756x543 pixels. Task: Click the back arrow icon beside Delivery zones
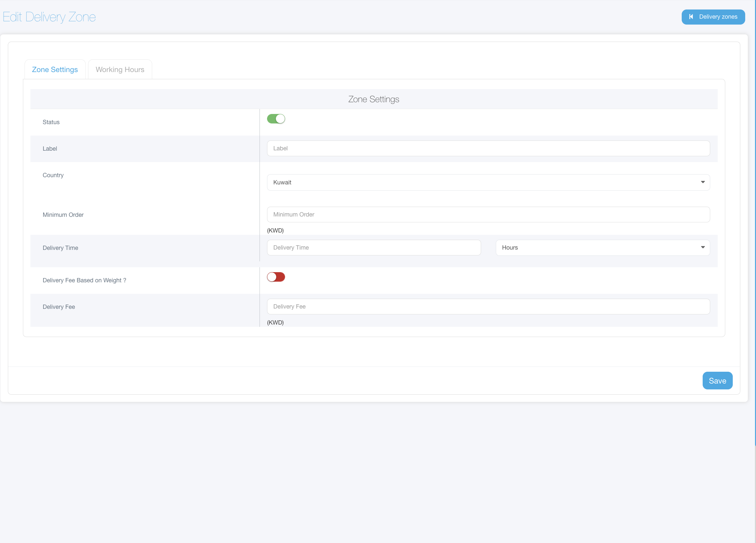pos(691,17)
